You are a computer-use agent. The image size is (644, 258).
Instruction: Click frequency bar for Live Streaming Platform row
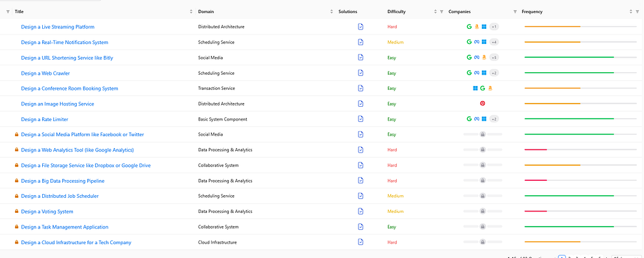(580, 26)
